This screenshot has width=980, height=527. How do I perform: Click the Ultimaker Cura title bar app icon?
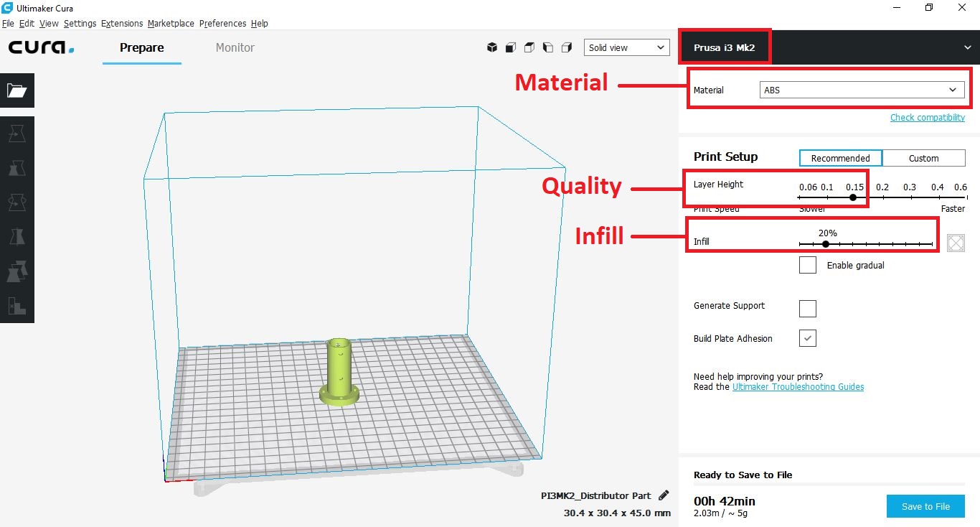[x=7, y=8]
